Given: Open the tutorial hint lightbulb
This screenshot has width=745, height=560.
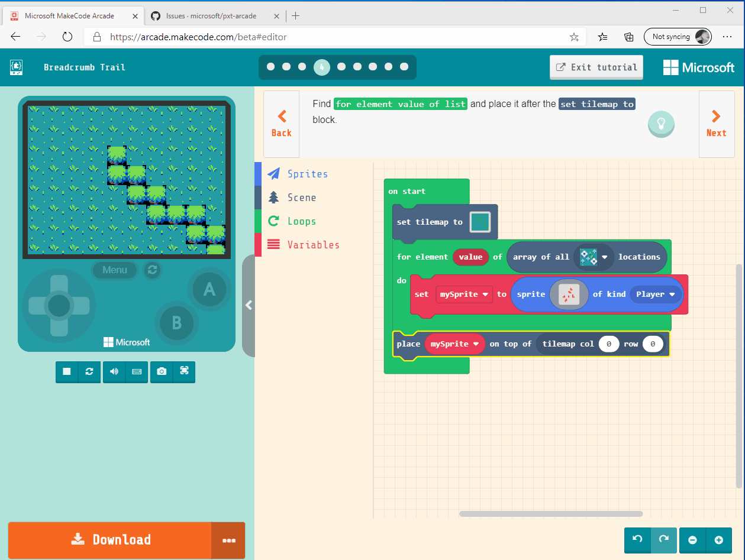Looking at the screenshot, I should (661, 124).
